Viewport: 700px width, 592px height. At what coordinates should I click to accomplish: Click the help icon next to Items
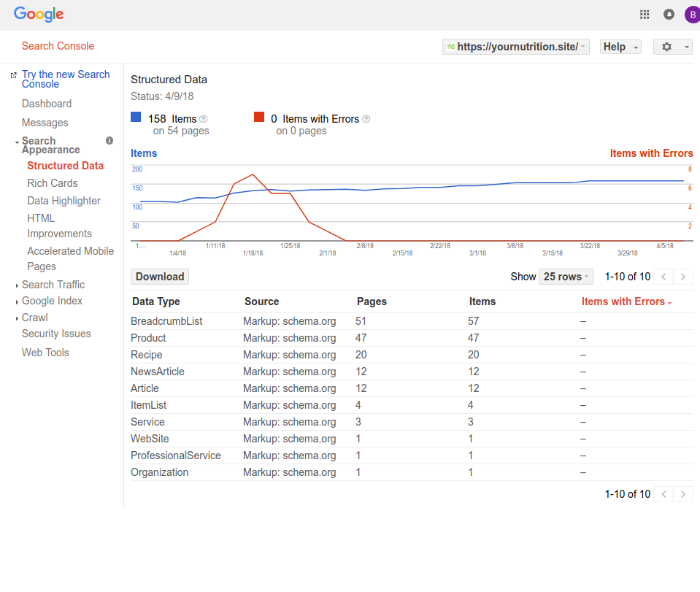pos(204,119)
